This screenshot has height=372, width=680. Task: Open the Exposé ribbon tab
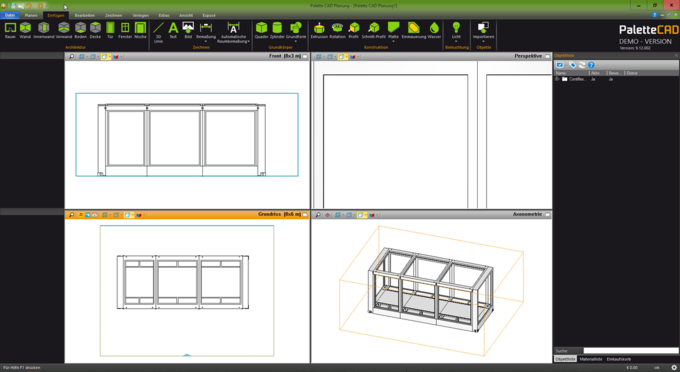(x=209, y=15)
